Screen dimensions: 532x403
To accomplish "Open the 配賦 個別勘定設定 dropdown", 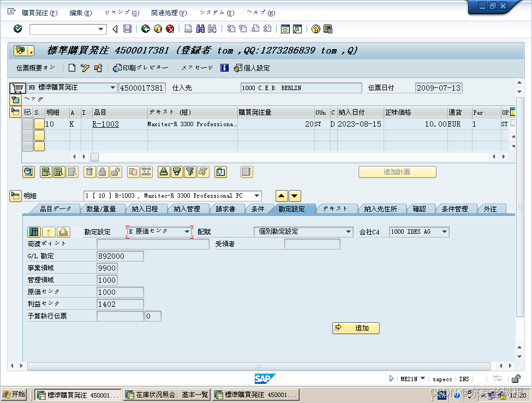I will point(349,232).
